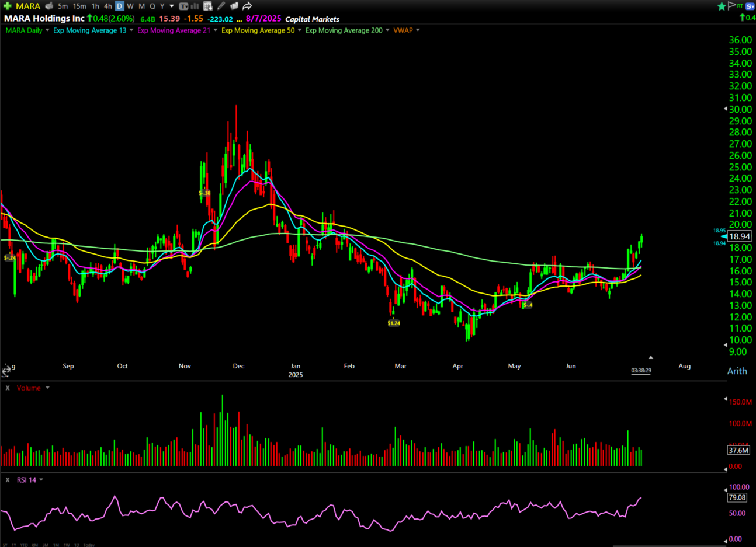Select the Yearly (Y) timeframe
This screenshot has height=547, width=756.
point(162,6)
